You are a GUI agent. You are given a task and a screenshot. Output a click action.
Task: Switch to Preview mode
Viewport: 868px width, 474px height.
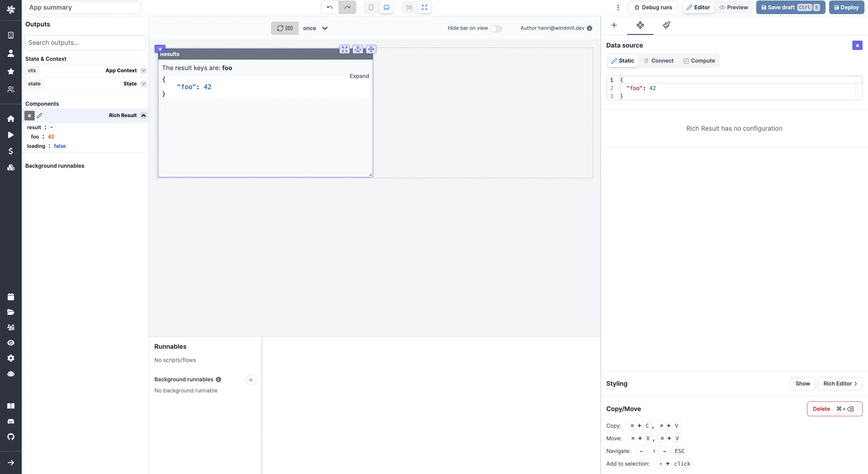point(733,7)
